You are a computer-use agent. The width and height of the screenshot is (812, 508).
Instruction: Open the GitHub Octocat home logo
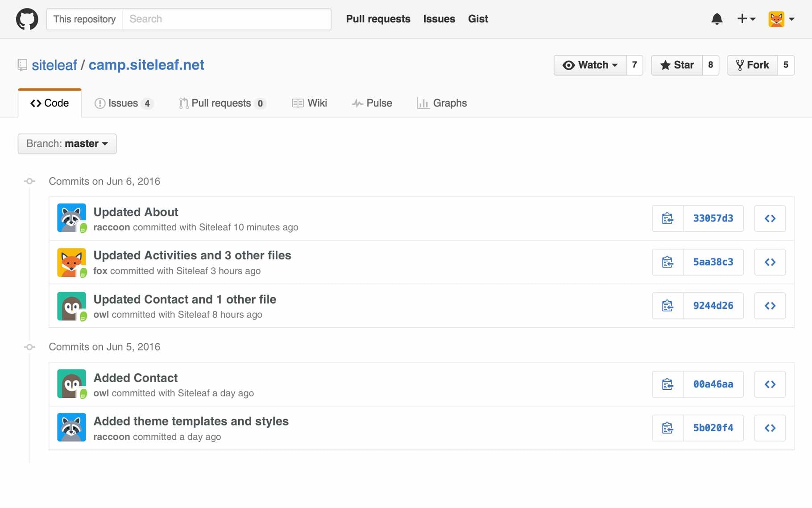(x=27, y=19)
